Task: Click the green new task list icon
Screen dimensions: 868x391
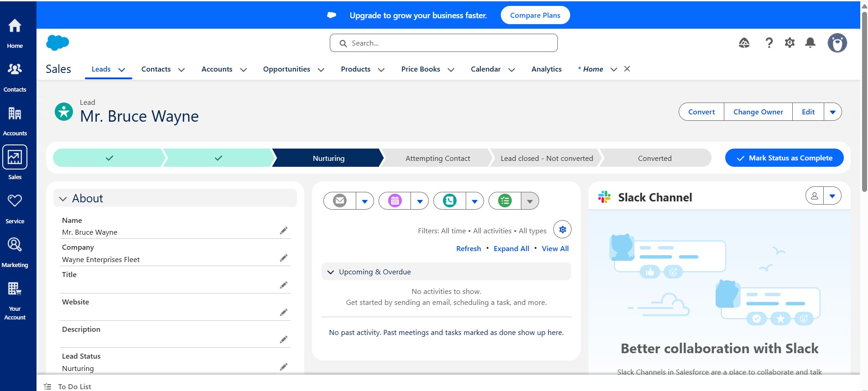Action: coord(505,201)
